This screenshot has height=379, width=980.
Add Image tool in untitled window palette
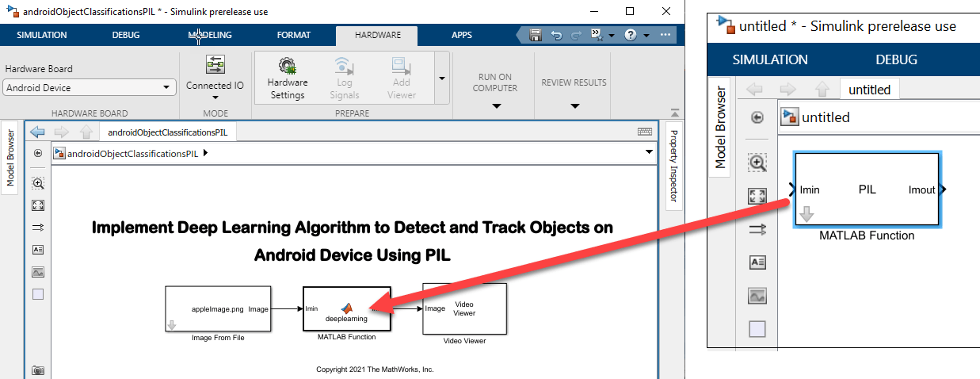pyautogui.click(x=757, y=295)
